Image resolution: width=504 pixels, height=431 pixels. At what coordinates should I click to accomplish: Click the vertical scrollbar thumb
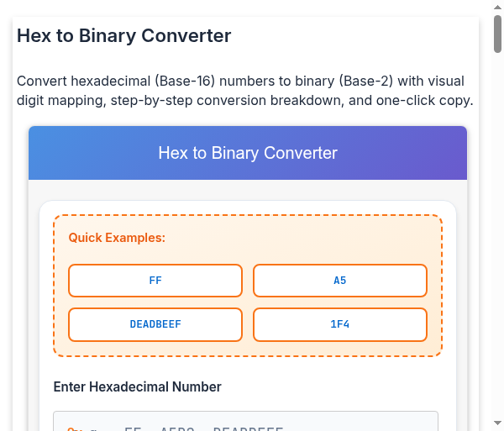[x=497, y=34]
